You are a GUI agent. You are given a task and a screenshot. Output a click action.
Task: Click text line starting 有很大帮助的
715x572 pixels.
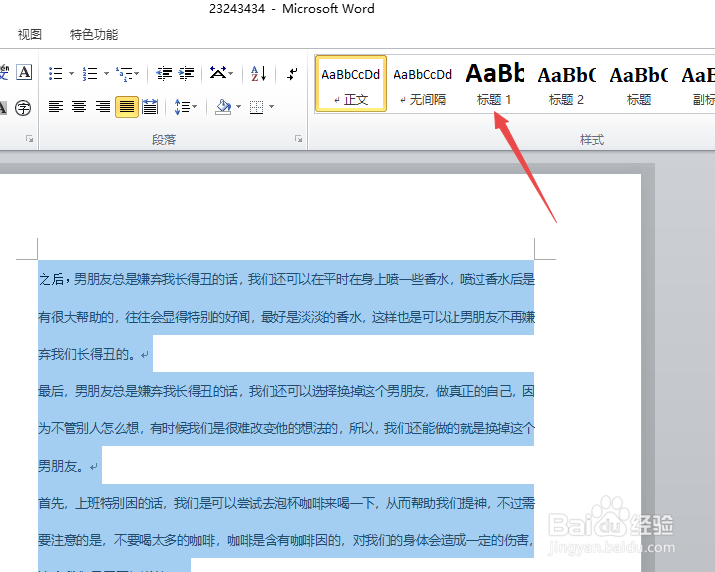pyautogui.click(x=286, y=317)
